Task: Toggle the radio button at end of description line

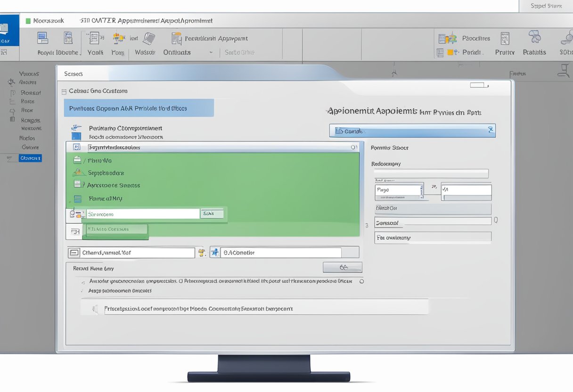Action: click(361, 281)
